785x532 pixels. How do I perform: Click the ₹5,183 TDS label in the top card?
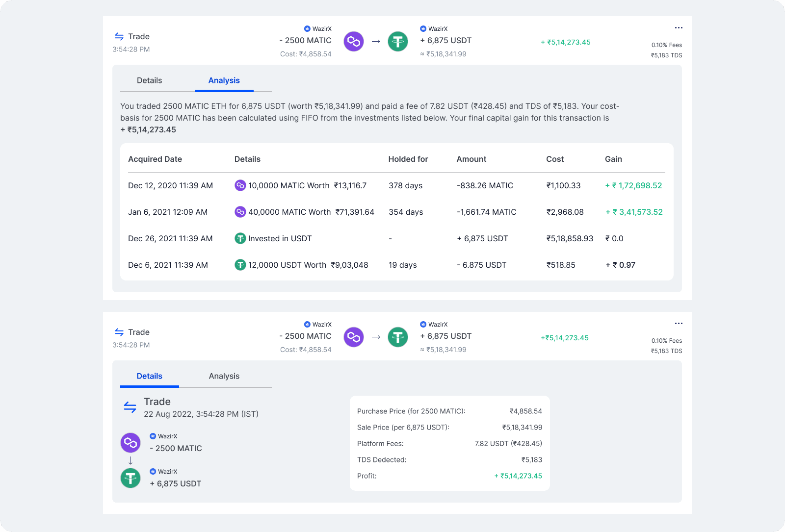tap(666, 55)
